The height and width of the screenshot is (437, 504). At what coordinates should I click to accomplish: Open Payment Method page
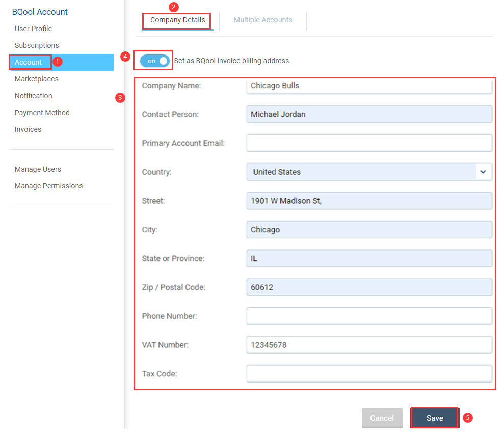pyautogui.click(x=42, y=113)
